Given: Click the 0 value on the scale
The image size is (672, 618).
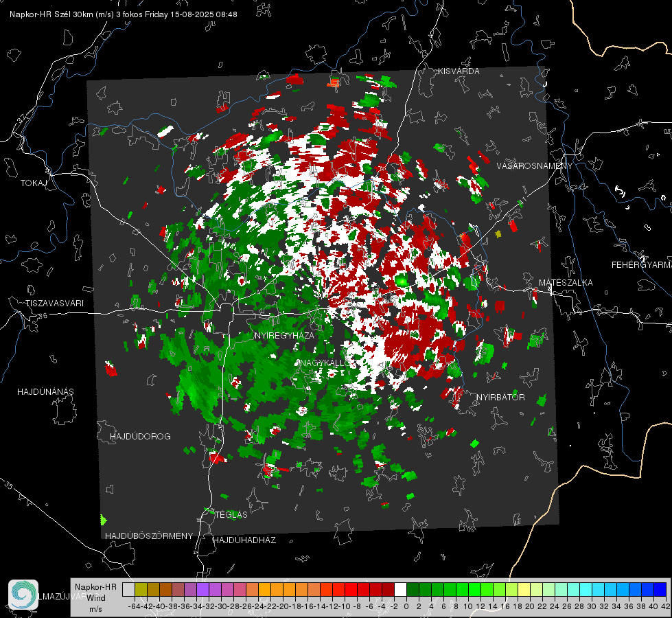Looking at the screenshot, I should coord(406,607).
